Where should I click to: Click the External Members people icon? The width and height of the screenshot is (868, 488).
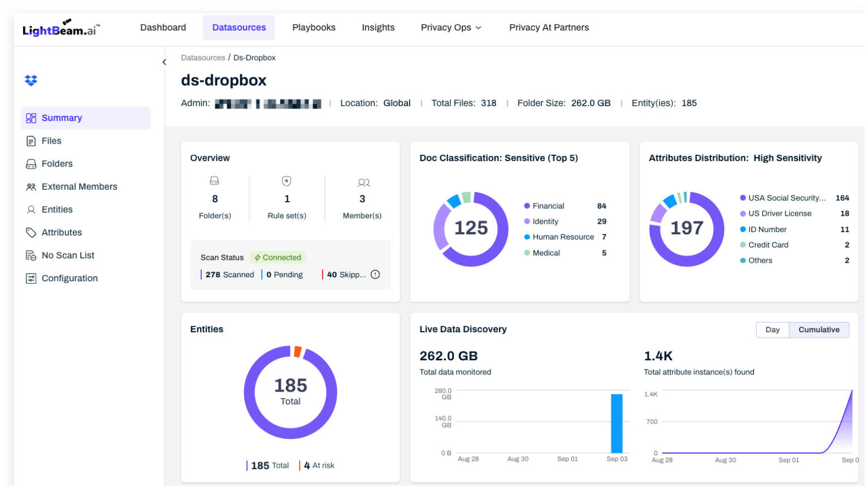pos(31,187)
